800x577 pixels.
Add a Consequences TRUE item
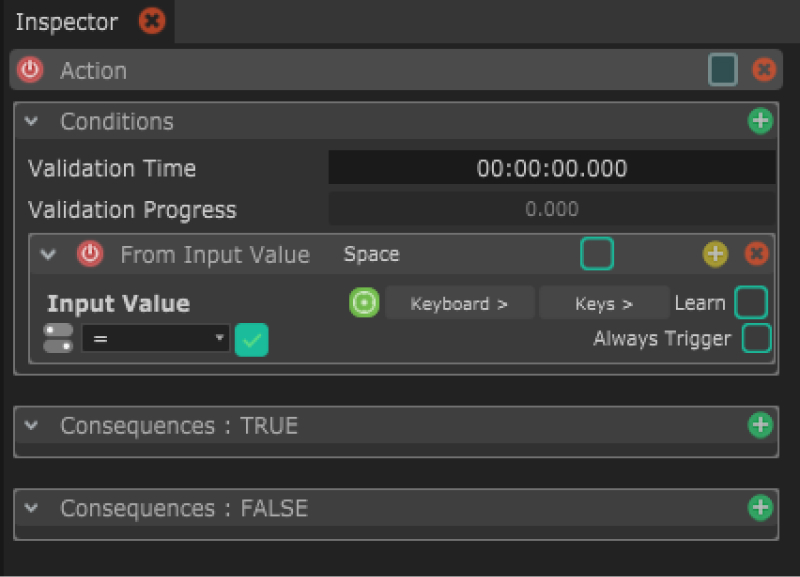point(761,425)
